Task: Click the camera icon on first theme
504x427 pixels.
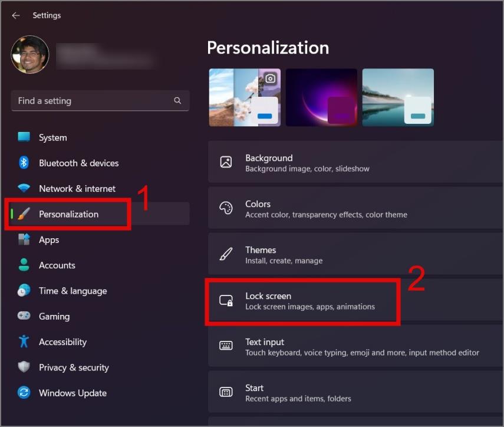Action: pos(271,78)
